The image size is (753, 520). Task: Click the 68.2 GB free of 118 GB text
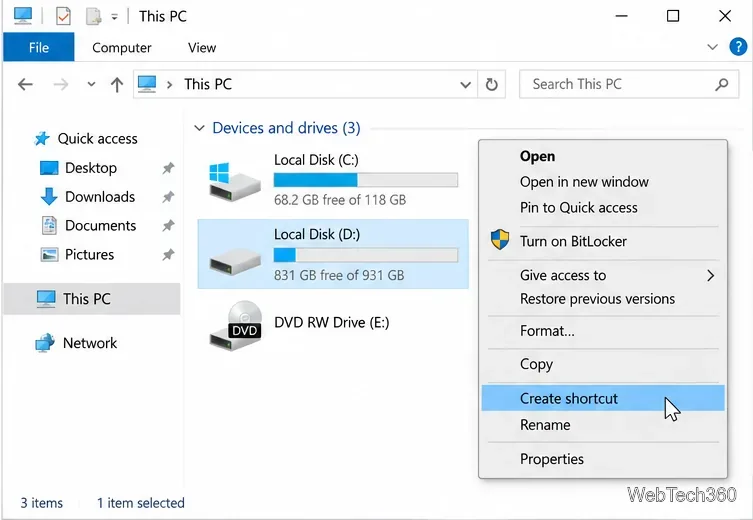(x=340, y=200)
